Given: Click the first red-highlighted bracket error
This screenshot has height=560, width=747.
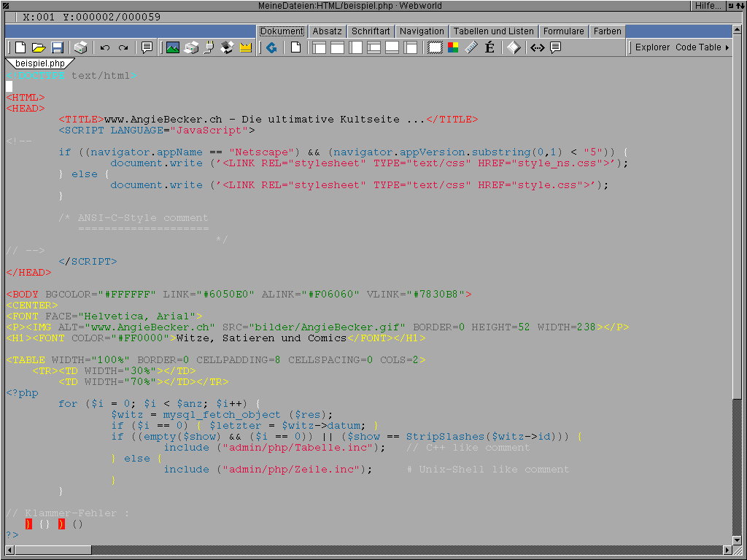Looking at the screenshot, I should pos(28,524).
